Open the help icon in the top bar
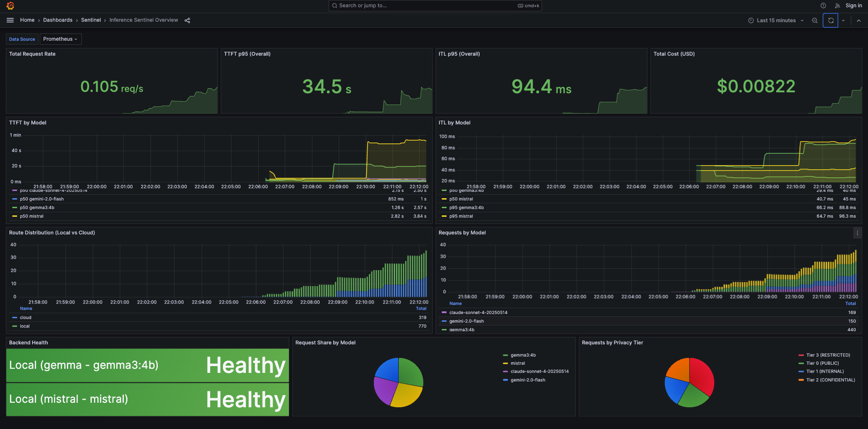Image resolution: width=868 pixels, height=429 pixels. (823, 5)
